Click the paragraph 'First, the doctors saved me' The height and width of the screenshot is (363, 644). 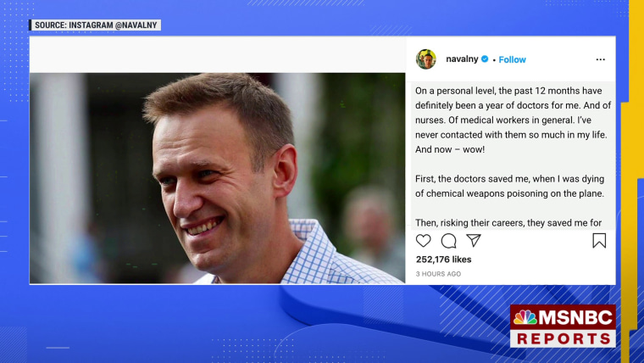coord(510,187)
